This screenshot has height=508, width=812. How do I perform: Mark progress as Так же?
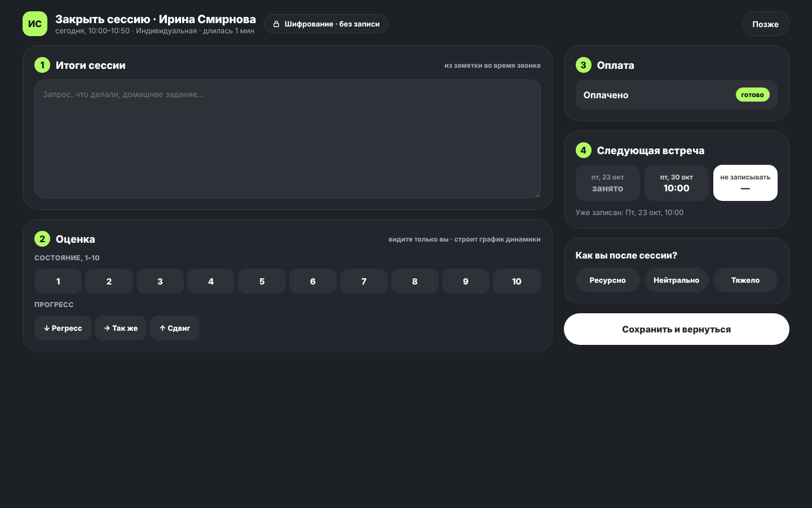pos(121,328)
